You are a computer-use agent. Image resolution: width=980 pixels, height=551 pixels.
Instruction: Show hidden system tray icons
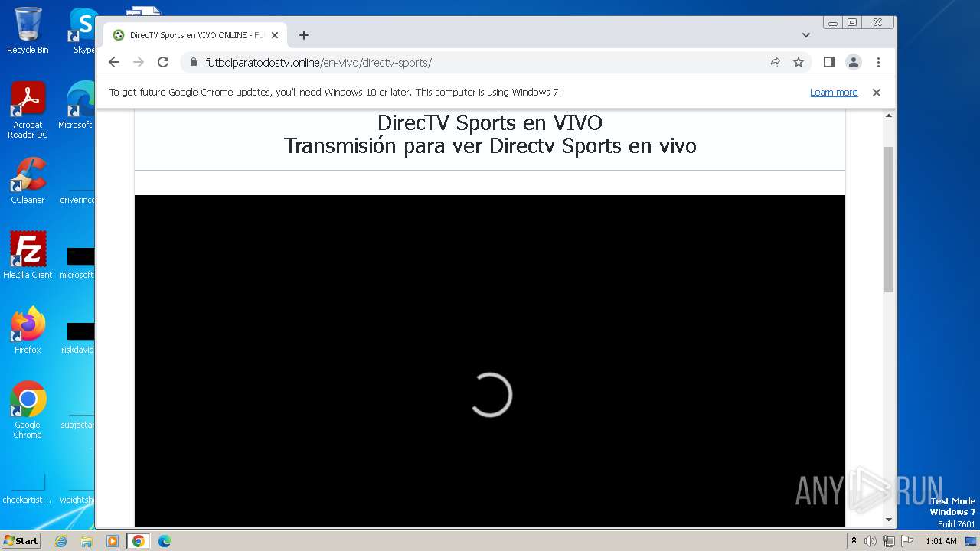pyautogui.click(x=854, y=541)
